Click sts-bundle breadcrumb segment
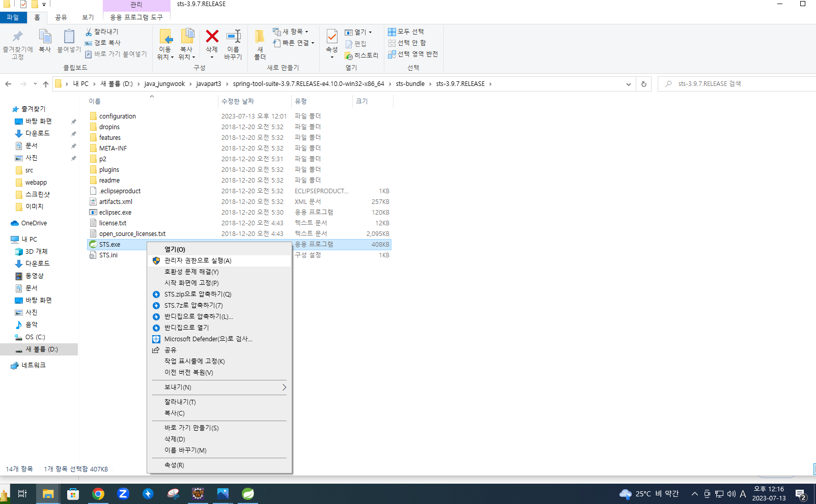The height and width of the screenshot is (504, 816). click(x=410, y=84)
